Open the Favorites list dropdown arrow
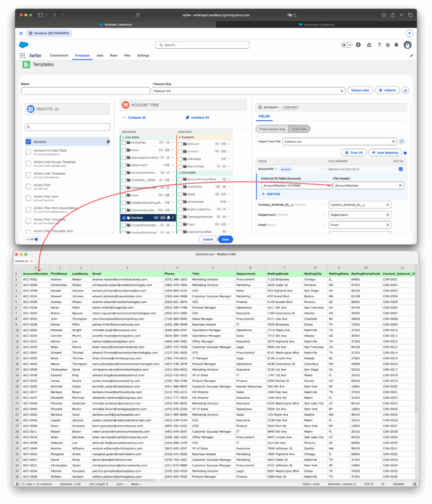Screen dimensions: 432x504 pyautogui.click(x=350, y=45)
